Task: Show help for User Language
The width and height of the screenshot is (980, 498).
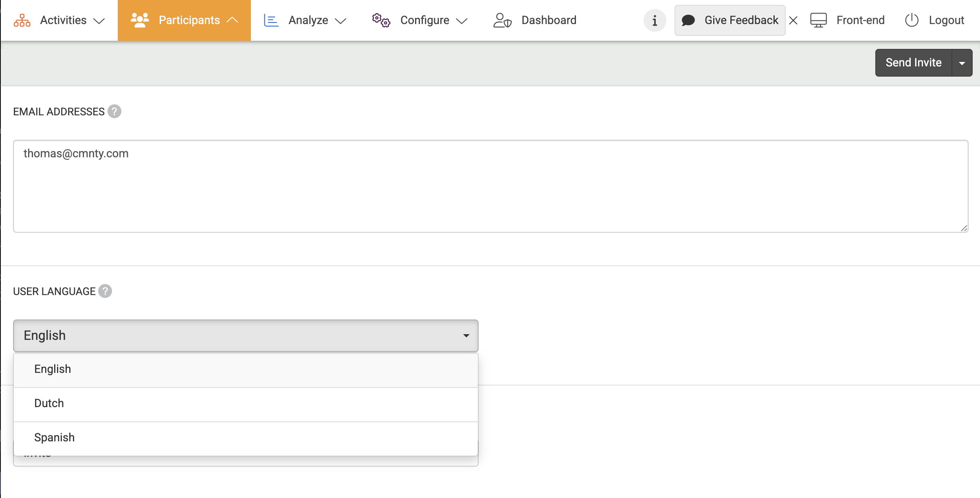Action: (x=105, y=291)
